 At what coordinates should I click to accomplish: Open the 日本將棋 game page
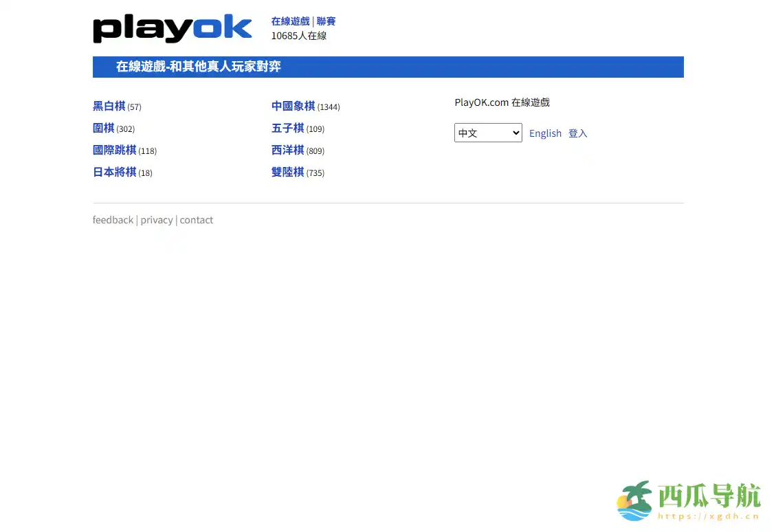click(x=114, y=173)
